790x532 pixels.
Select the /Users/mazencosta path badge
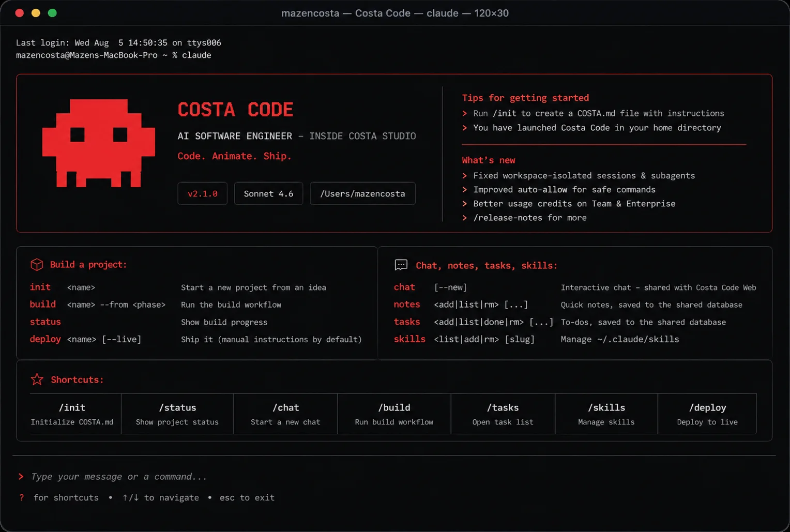[362, 194]
